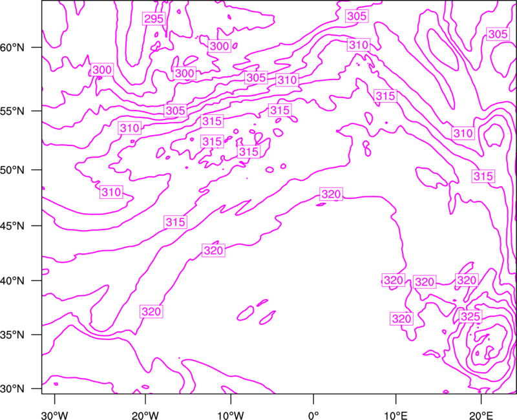Select the 50°N latitude axis label
Image resolution: width=517 pixels, height=420 pixels.
point(12,170)
